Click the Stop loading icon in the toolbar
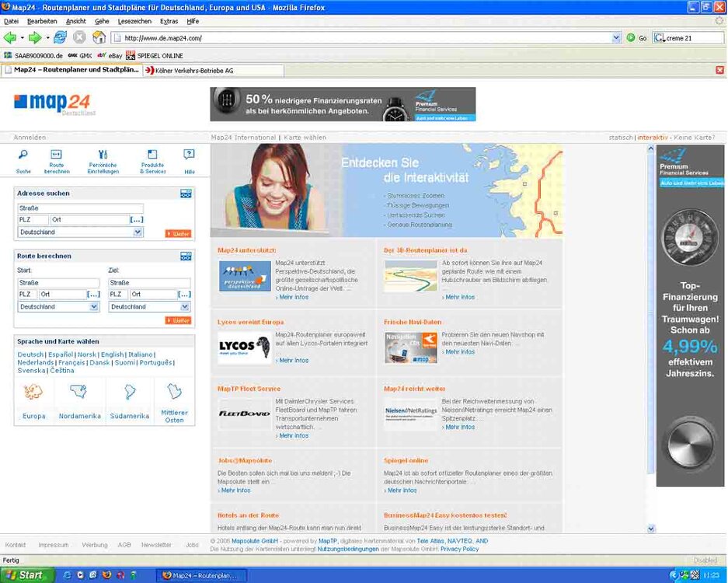The width and height of the screenshot is (728, 583). point(79,37)
